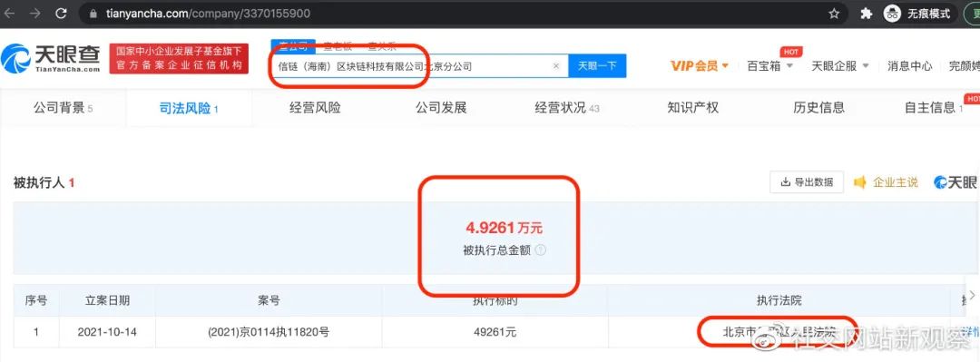Click the red official credit agency banner
Viewport: 980px width, 362px height.
[179, 59]
